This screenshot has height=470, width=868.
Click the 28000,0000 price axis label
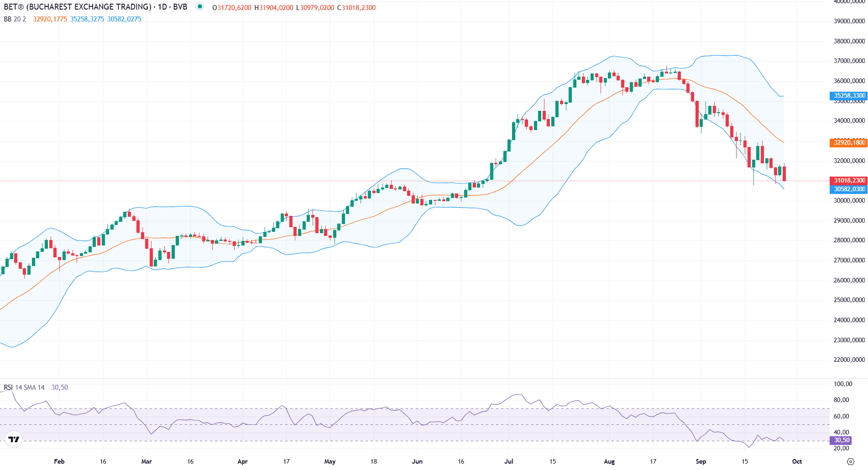point(849,240)
